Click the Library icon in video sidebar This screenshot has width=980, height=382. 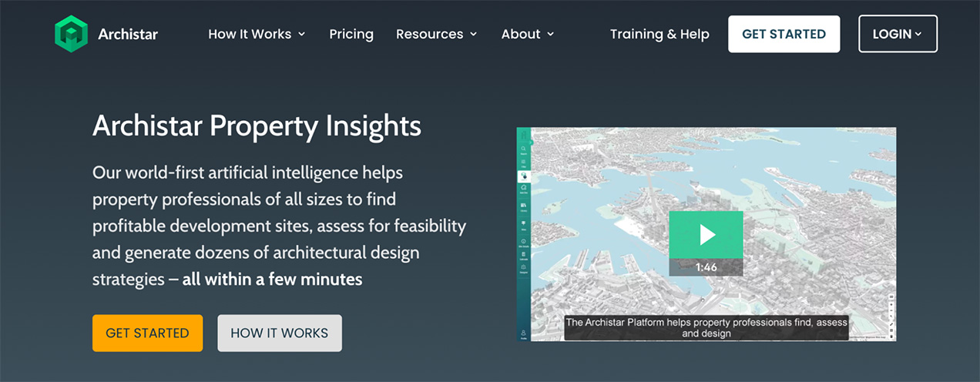(524, 207)
